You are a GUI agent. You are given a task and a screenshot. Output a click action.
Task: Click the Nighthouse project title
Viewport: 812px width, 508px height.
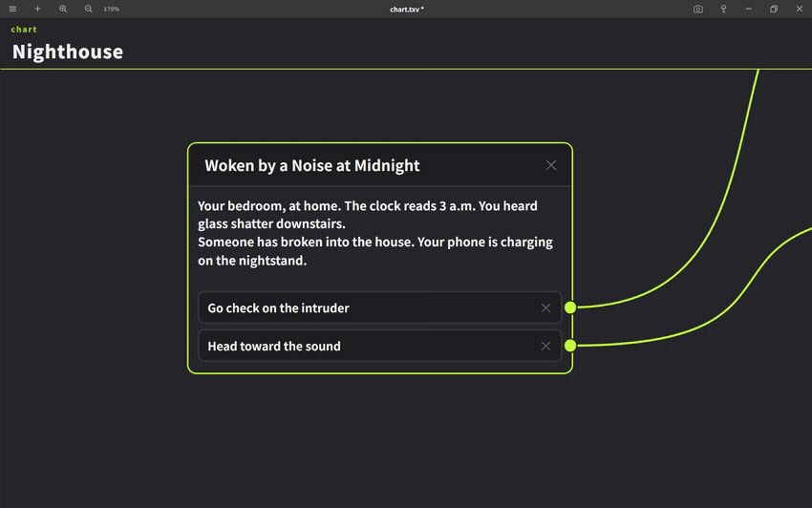(x=68, y=52)
